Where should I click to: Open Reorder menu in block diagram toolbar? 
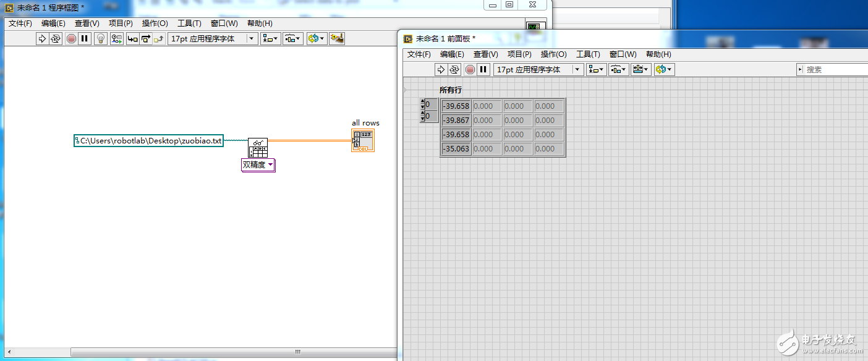[x=316, y=38]
